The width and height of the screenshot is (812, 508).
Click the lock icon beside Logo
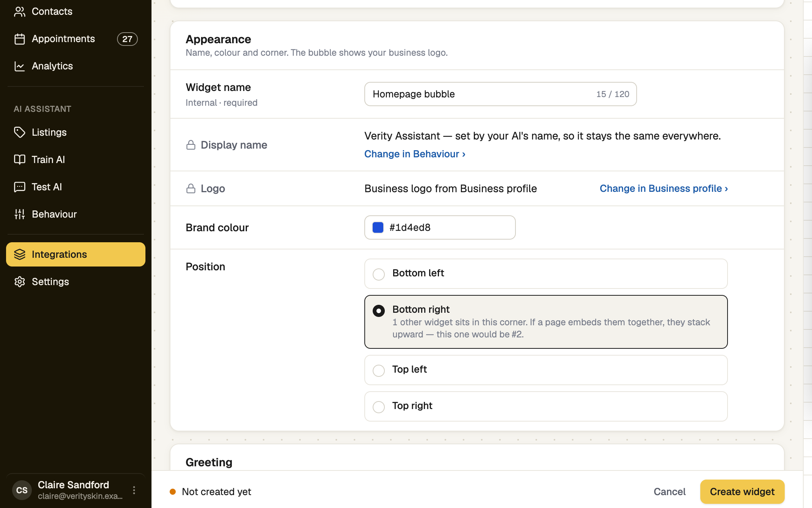click(x=191, y=188)
